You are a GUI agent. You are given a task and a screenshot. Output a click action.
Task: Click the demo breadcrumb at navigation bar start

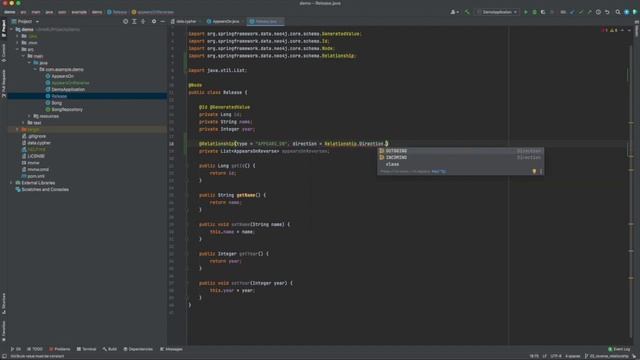click(x=9, y=12)
